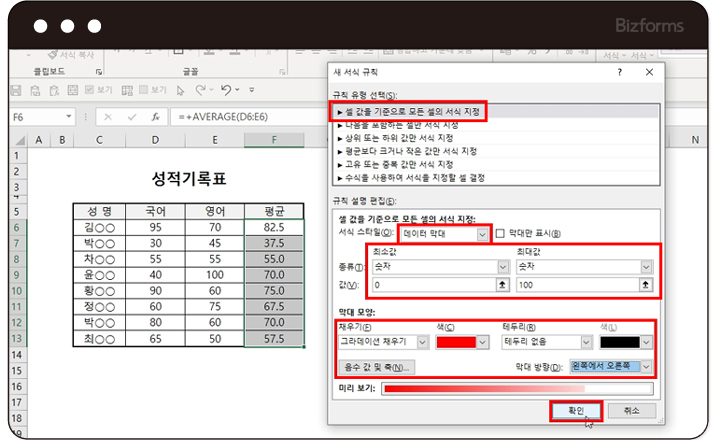Click the undo arrow in quick access toolbar
Viewport: 715px width, 440px height.
point(227,90)
